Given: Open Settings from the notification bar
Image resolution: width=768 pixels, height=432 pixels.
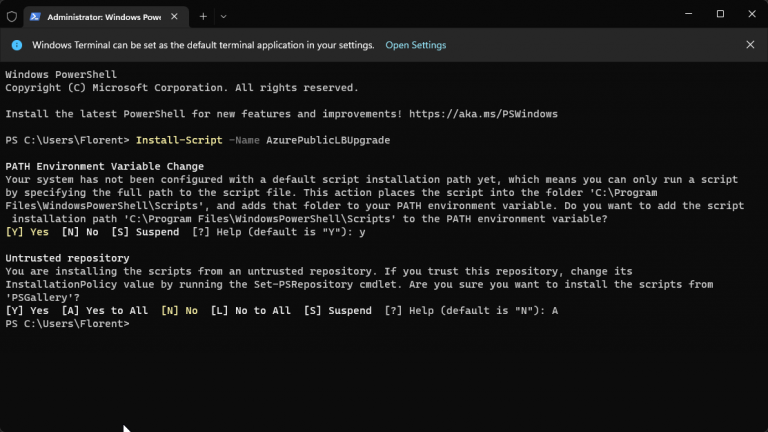Looking at the screenshot, I should pyautogui.click(x=415, y=45).
